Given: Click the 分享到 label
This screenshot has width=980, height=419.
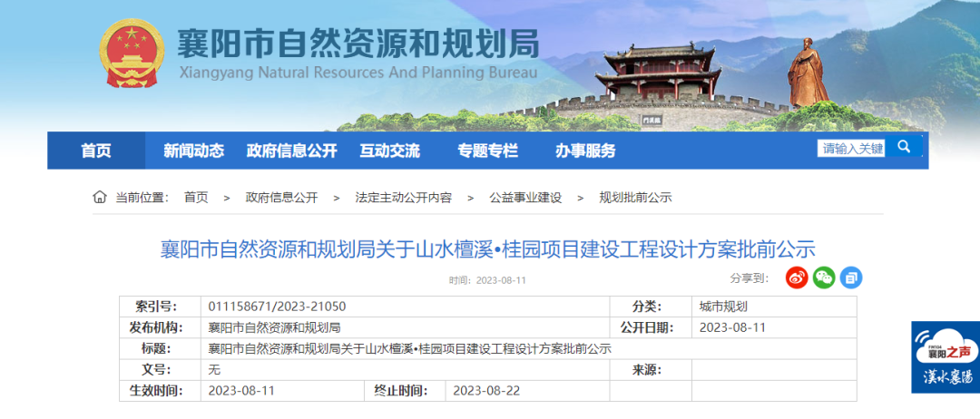Looking at the screenshot, I should click(750, 278).
